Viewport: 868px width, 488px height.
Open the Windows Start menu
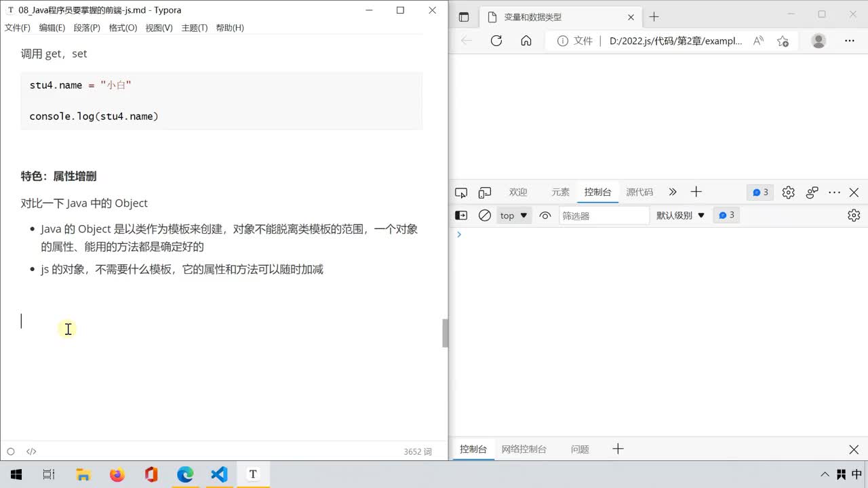[16, 474]
